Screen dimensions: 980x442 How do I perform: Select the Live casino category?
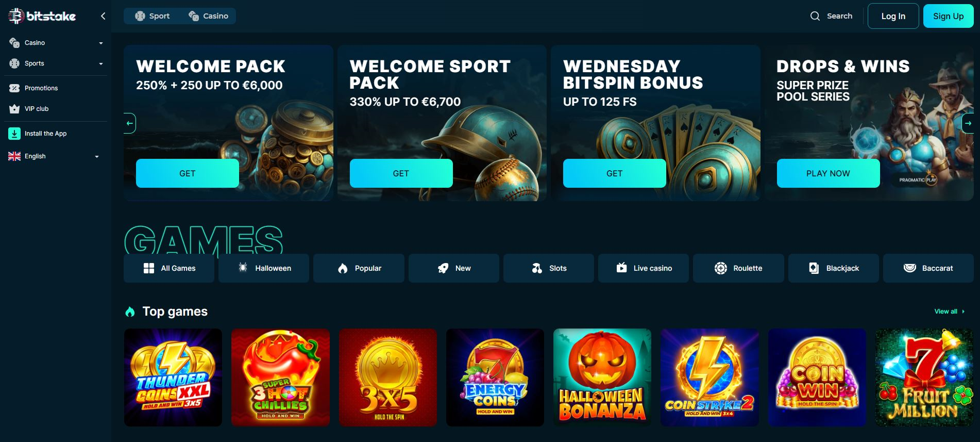click(x=643, y=268)
